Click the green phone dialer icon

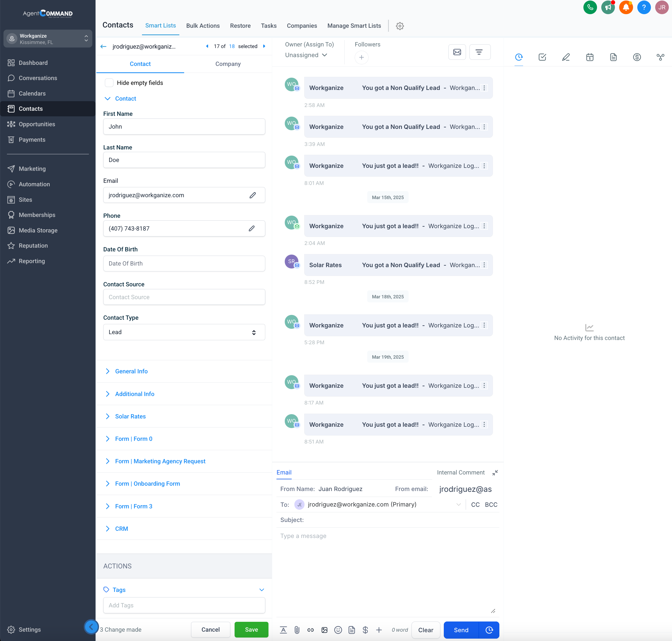590,7
